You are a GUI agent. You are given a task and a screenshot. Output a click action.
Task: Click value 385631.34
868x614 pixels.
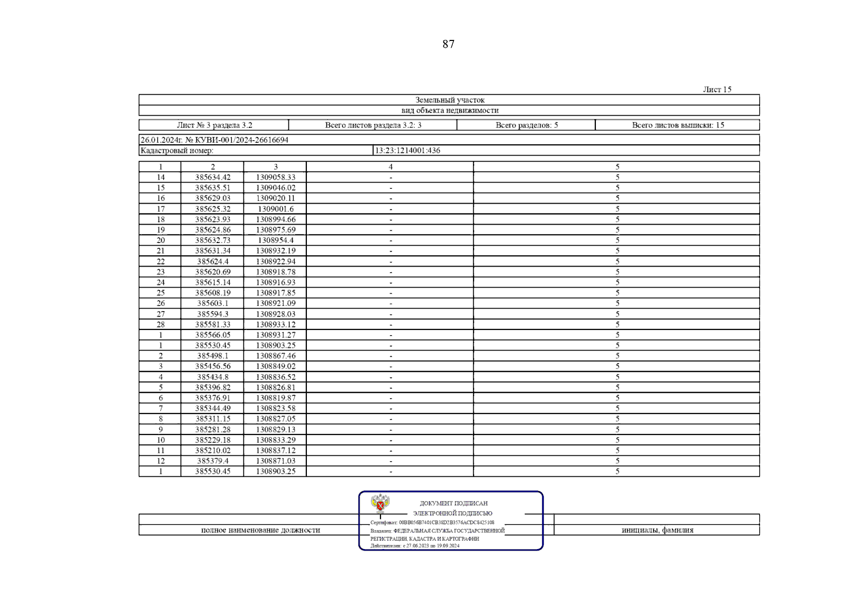(213, 251)
